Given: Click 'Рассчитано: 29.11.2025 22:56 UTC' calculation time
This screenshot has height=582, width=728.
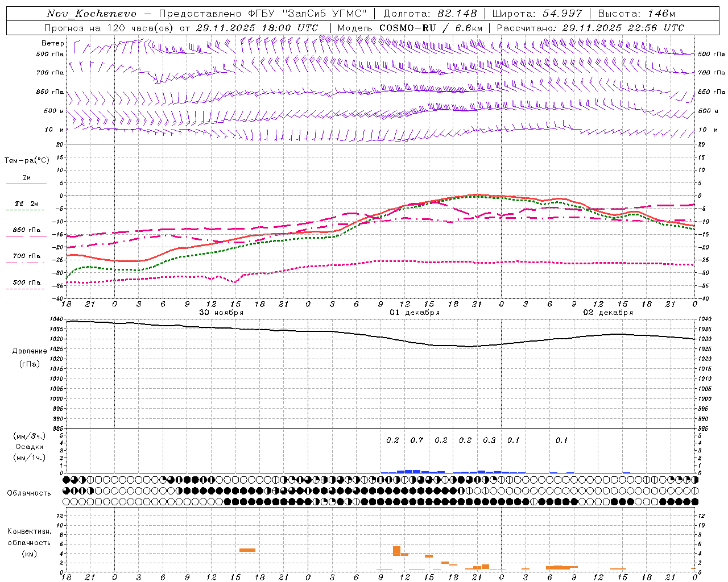Looking at the screenshot, I should pos(590,28).
